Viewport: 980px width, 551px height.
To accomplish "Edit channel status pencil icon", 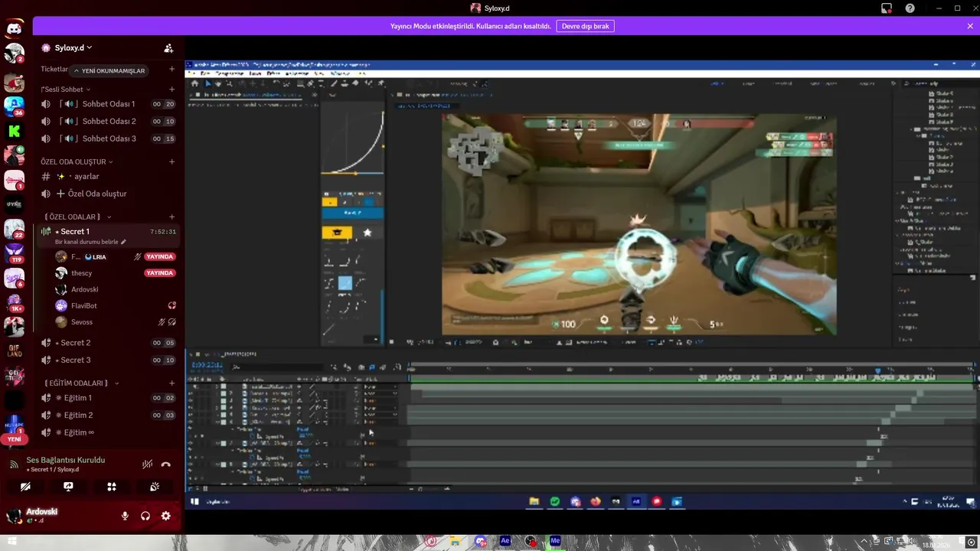I will click(123, 242).
